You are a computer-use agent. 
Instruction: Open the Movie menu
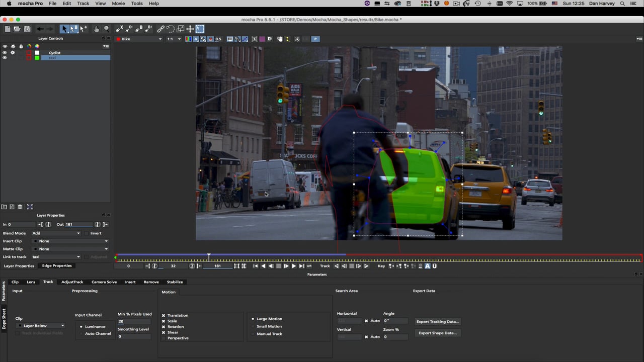118,4
